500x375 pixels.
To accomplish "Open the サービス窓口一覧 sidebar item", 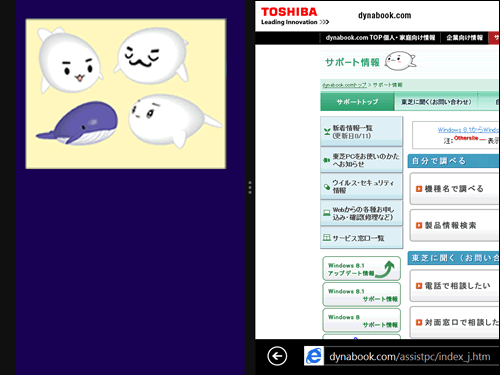I will (x=362, y=238).
